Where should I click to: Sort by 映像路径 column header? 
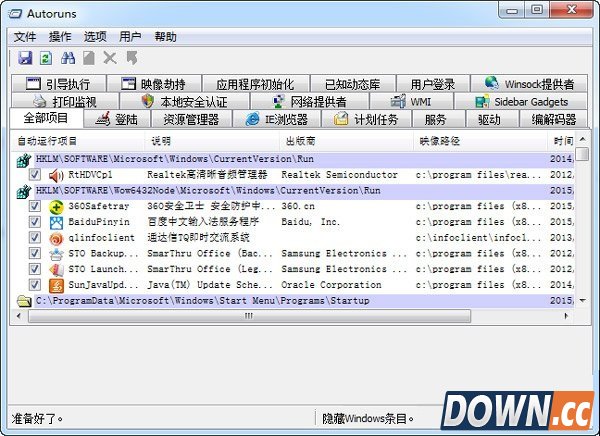pos(480,141)
